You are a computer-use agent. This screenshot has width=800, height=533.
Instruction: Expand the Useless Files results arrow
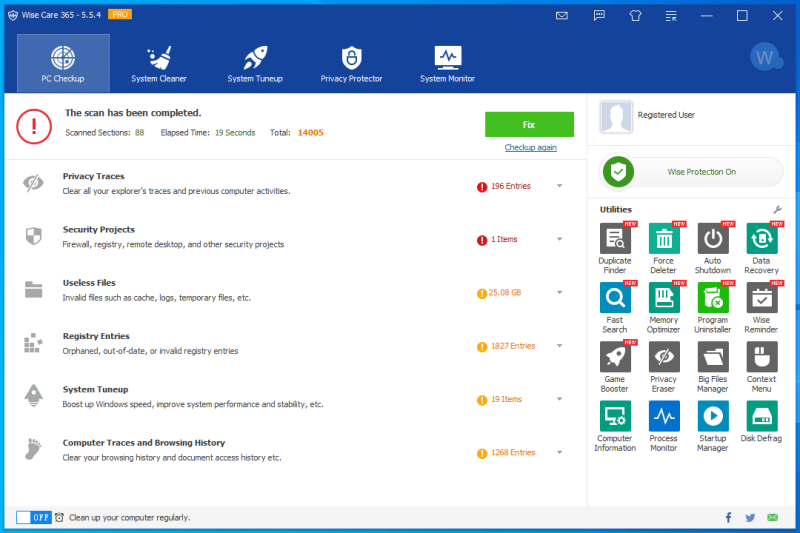click(x=559, y=293)
